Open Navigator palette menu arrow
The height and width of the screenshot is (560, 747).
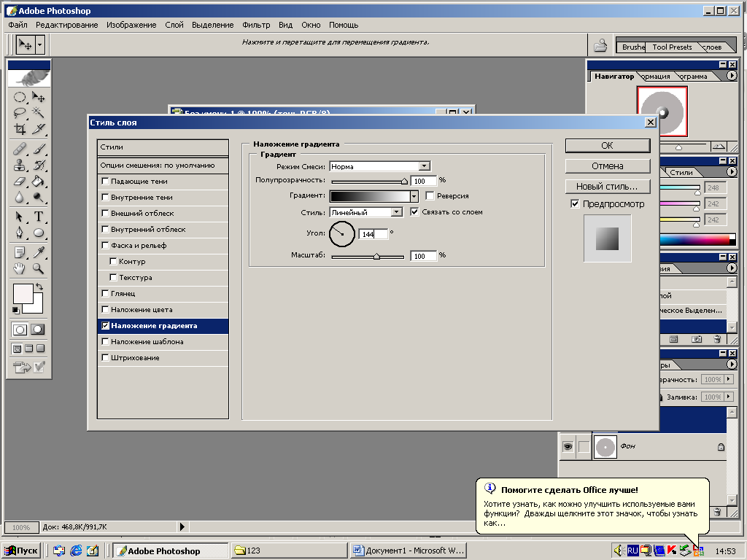[x=732, y=76]
